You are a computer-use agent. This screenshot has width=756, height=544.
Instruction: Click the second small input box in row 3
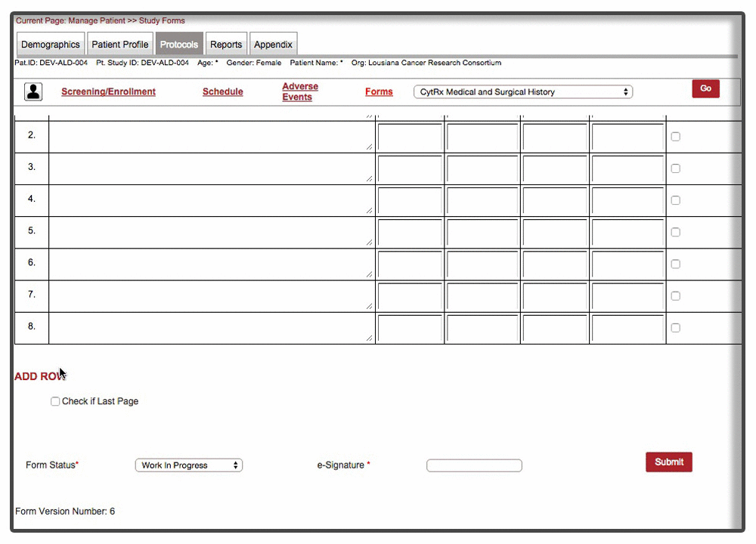[482, 169]
